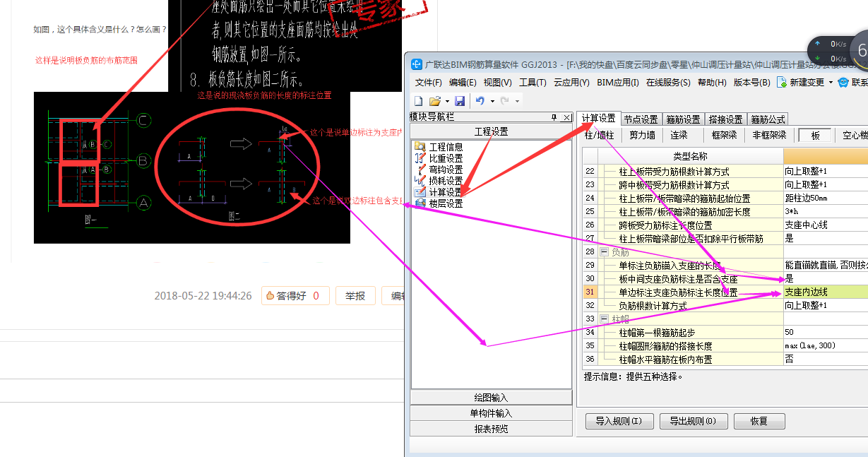Click 答得好 thumbs-up button on webpage
Screen dimensions: 868x457
click(294, 296)
